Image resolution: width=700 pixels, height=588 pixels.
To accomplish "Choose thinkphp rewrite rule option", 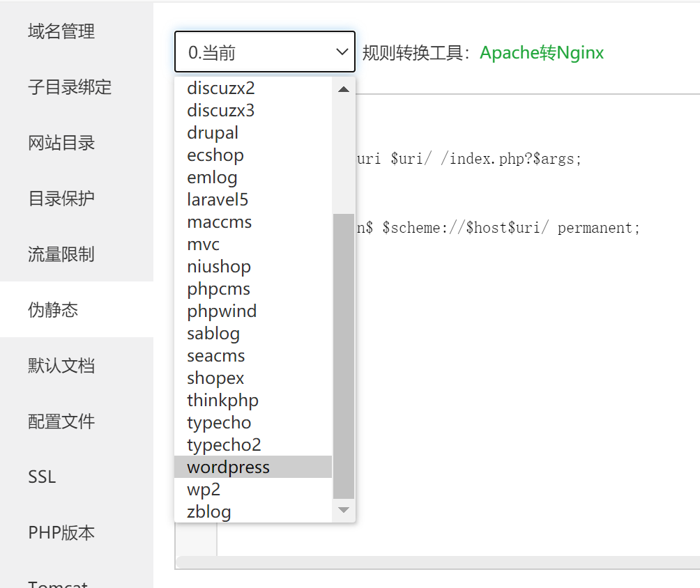I will click(x=222, y=401).
